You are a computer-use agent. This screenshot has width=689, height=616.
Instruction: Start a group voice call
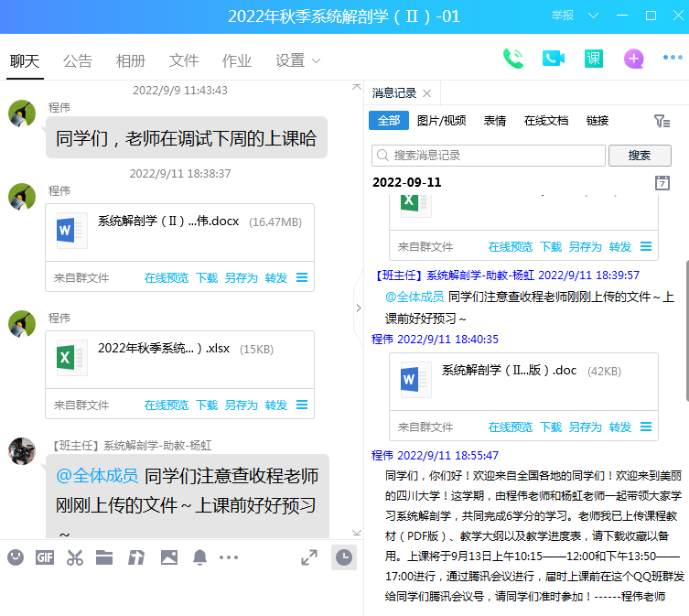pyautogui.click(x=512, y=59)
